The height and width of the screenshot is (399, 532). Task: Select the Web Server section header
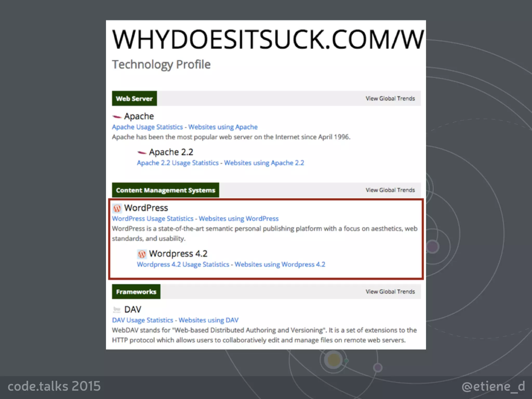point(134,98)
